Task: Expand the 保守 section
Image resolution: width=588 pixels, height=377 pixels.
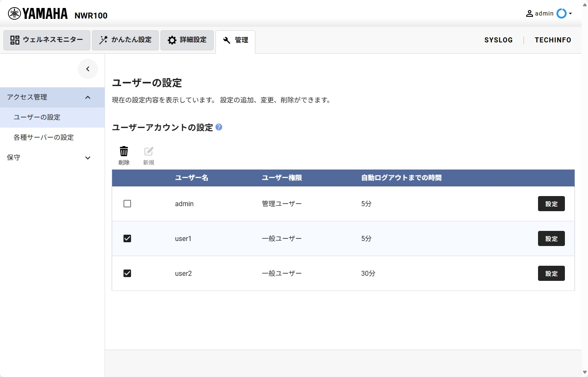Action: 88,157
